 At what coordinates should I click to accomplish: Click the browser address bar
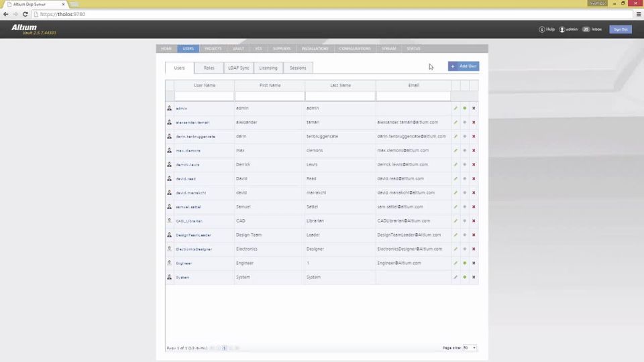[x=333, y=14]
